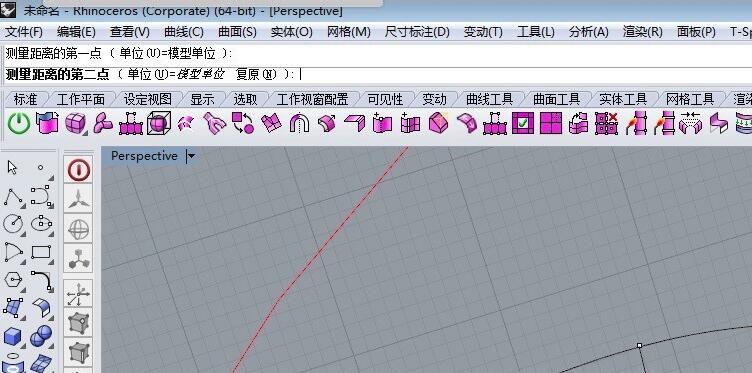Click the four magenta squares icon
752x373 pixels.
(x=551, y=123)
